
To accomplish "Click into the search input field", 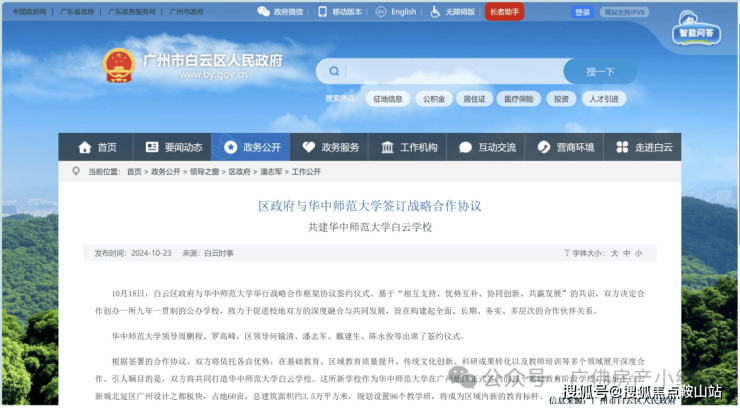I will coord(453,72).
